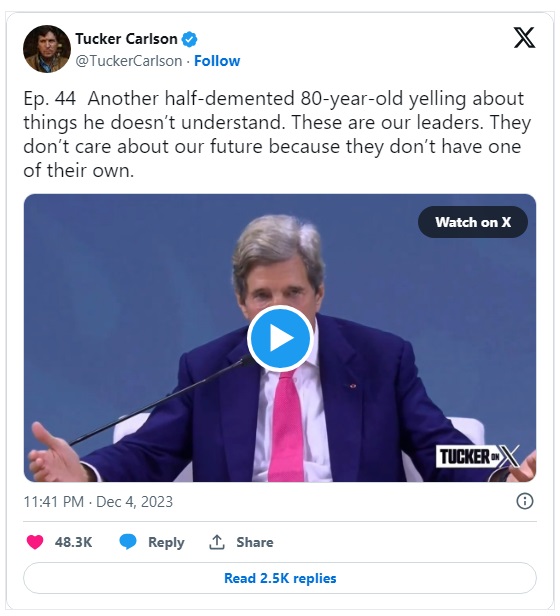
Task: Click the Share text label
Action: tap(255, 542)
